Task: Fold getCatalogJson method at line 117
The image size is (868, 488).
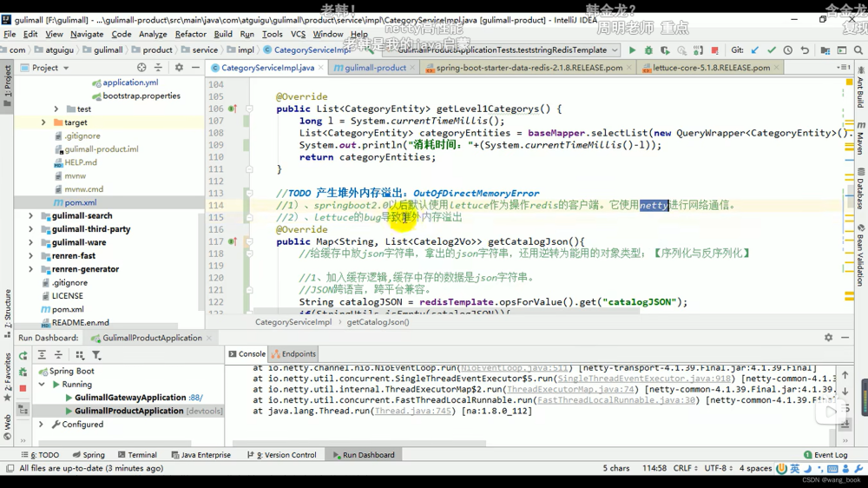Action: [250, 241]
